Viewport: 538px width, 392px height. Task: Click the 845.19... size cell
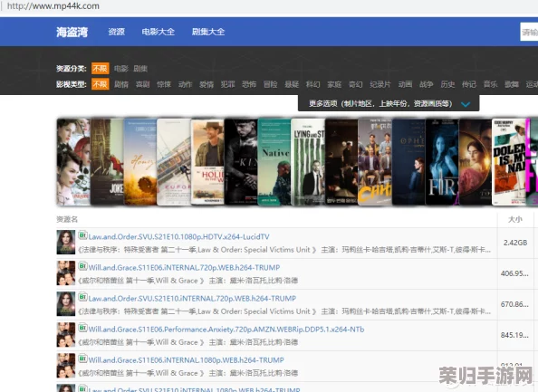pyautogui.click(x=515, y=335)
